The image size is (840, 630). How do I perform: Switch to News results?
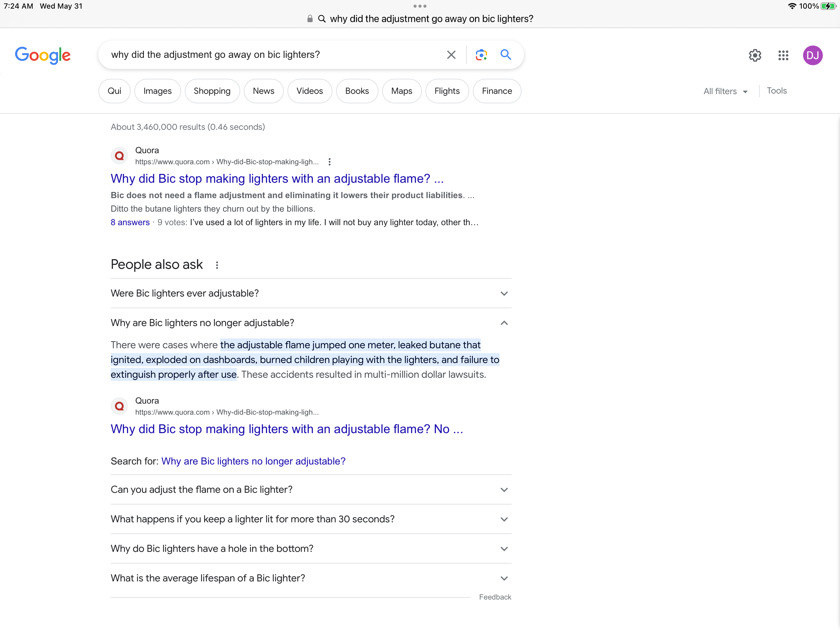coord(263,91)
